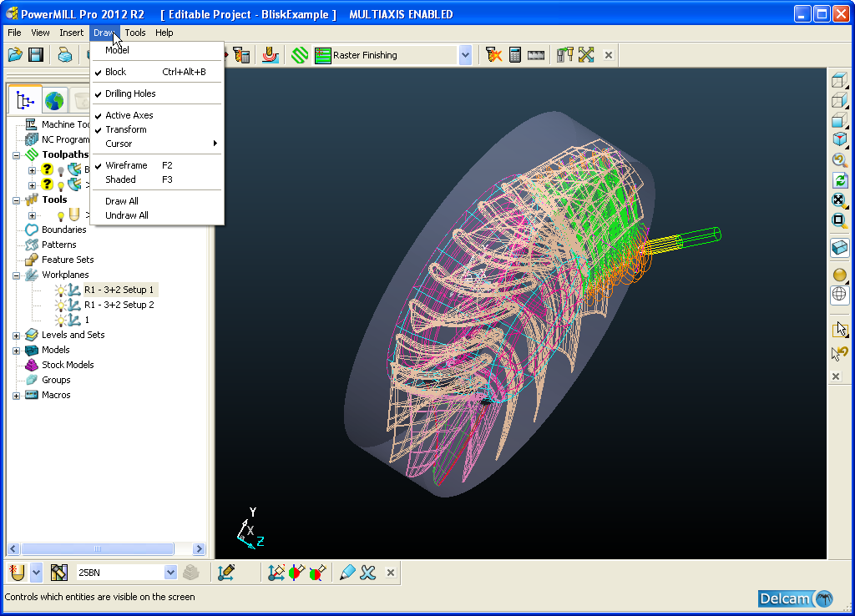Click the calculator icon in the top toolbar
Viewport: 855px width, 616px height.
coord(514,54)
